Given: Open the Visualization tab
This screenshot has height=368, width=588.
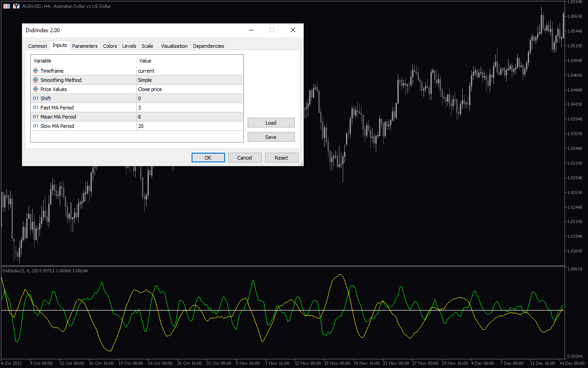Looking at the screenshot, I should [174, 46].
